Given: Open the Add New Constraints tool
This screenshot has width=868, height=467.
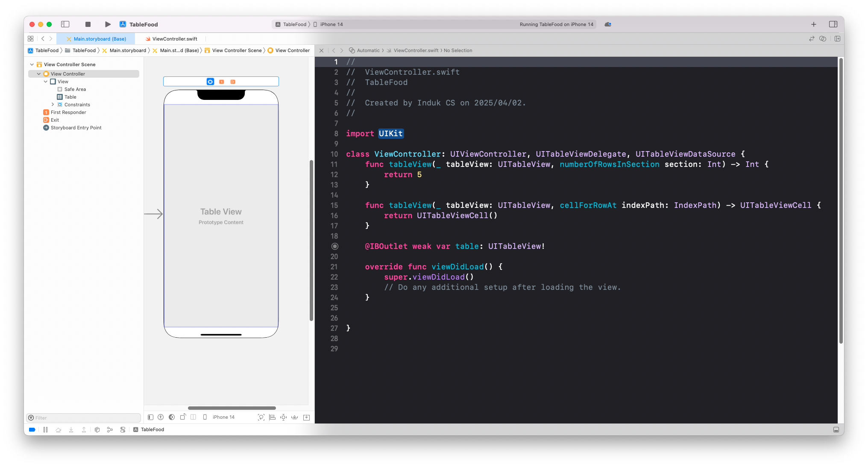Looking at the screenshot, I should coord(283,417).
